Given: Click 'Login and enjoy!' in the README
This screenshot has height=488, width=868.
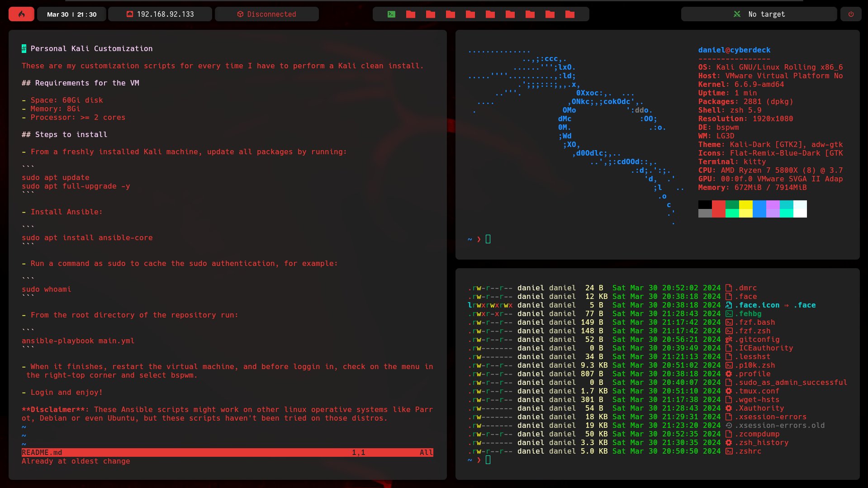Looking at the screenshot, I should pos(67,392).
